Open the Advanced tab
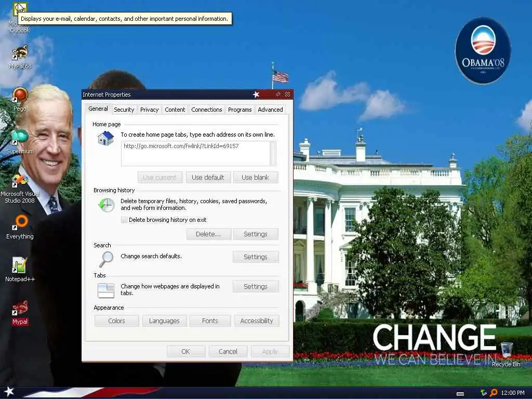Screen dimensions: 532x399 (x=270, y=110)
